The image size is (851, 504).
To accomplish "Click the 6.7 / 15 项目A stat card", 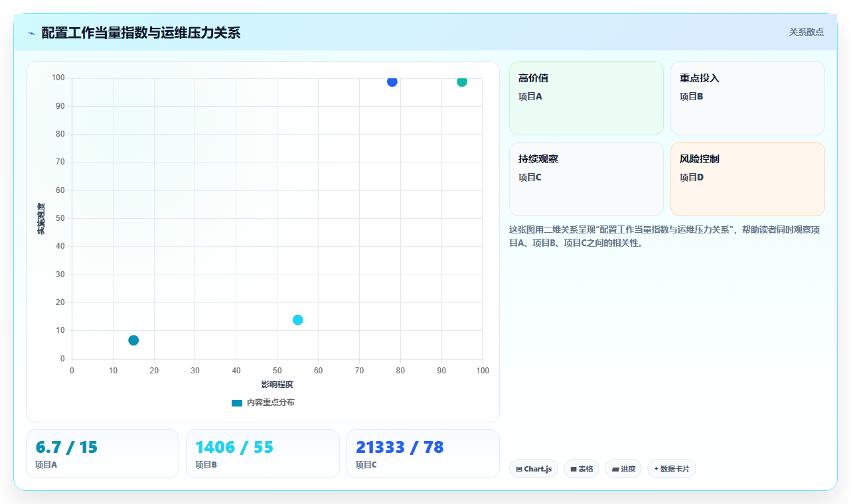I will point(102,454).
